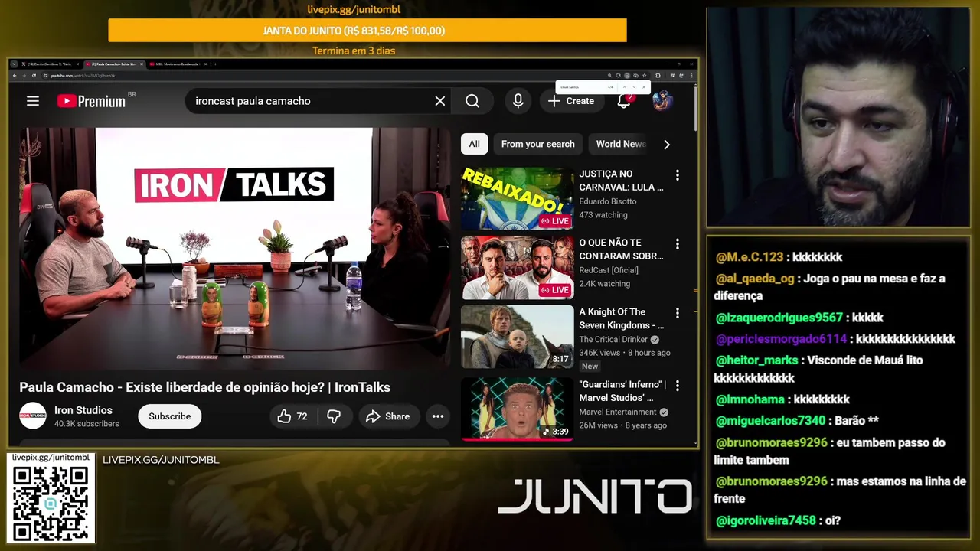This screenshot has width=980, height=551.
Task: Click the 'Termina em 3 dias' text
Action: pyautogui.click(x=354, y=51)
